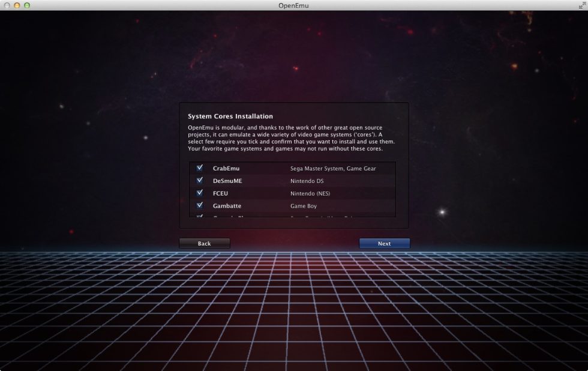The width and height of the screenshot is (588, 371).
Task: Click the 'Nintendo (NES)' system label
Action: (x=310, y=193)
